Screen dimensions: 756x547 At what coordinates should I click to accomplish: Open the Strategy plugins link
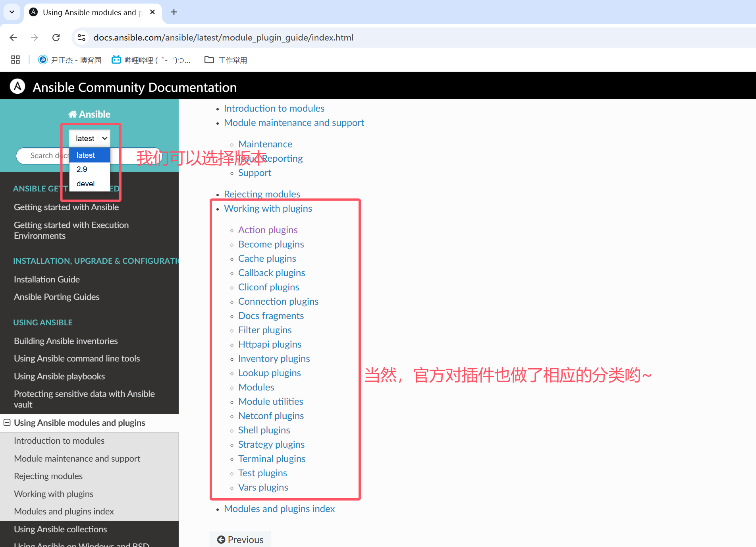pos(272,445)
